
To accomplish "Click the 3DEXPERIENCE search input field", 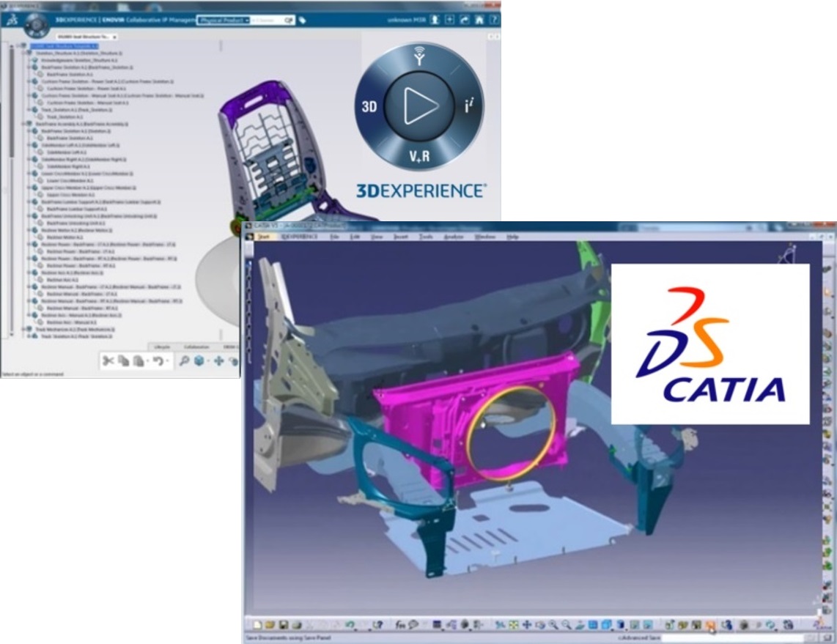I will point(267,21).
